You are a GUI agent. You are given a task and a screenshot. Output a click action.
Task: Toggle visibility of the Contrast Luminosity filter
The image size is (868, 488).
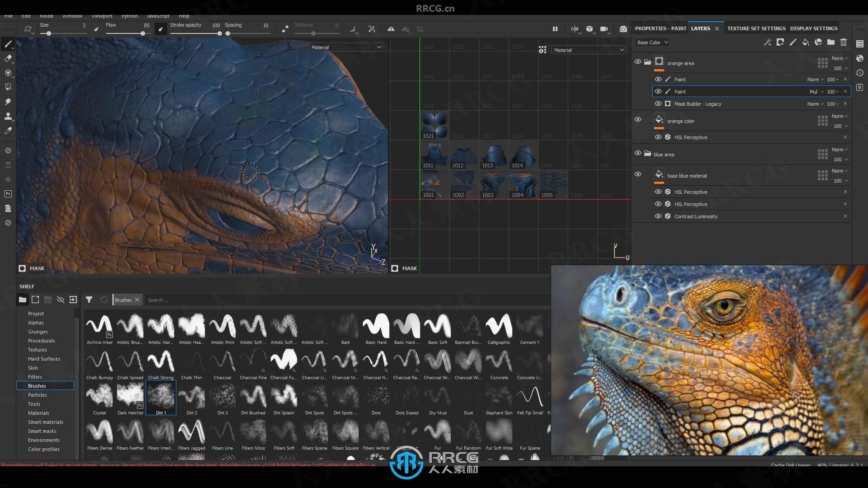pyautogui.click(x=658, y=216)
